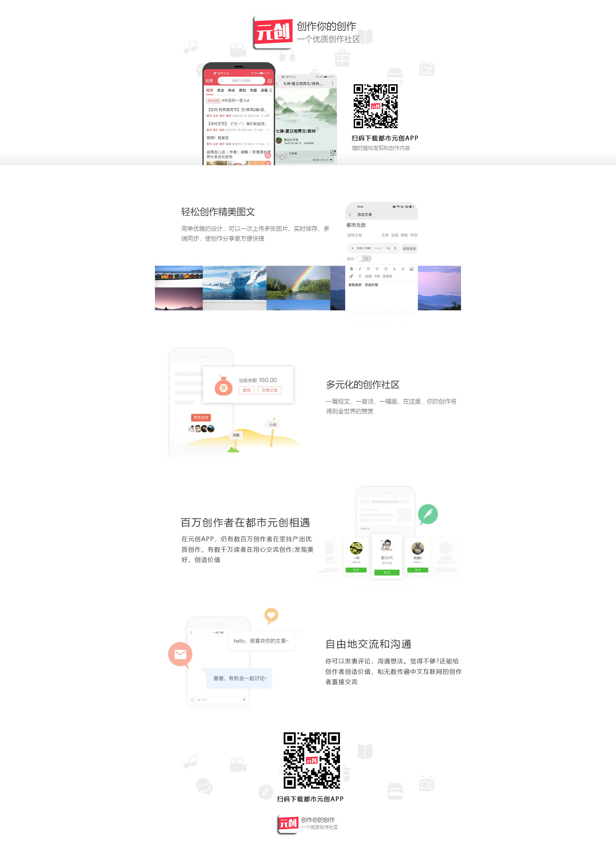Align text right
The image size is (616, 859).
(x=386, y=269)
